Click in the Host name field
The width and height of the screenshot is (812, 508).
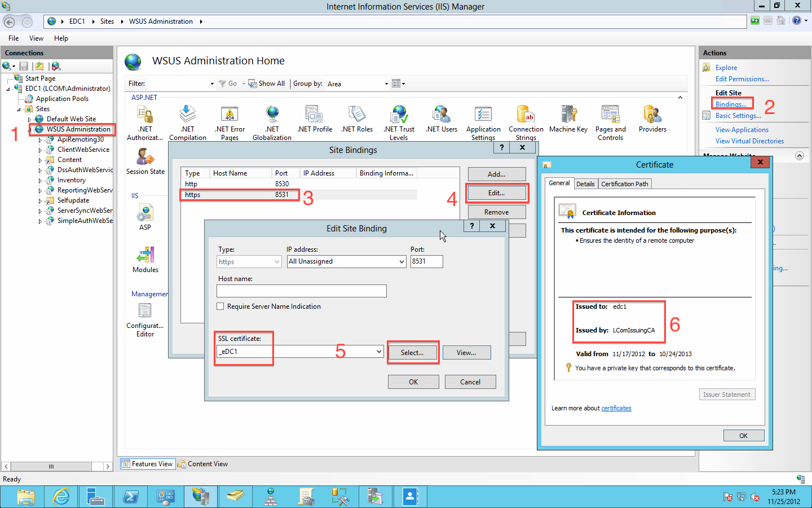[x=301, y=291]
